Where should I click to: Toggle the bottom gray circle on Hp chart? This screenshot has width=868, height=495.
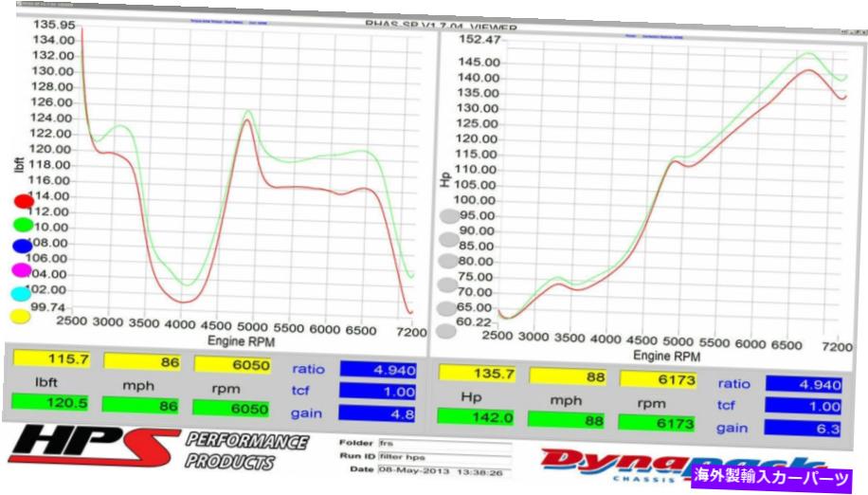tap(448, 331)
